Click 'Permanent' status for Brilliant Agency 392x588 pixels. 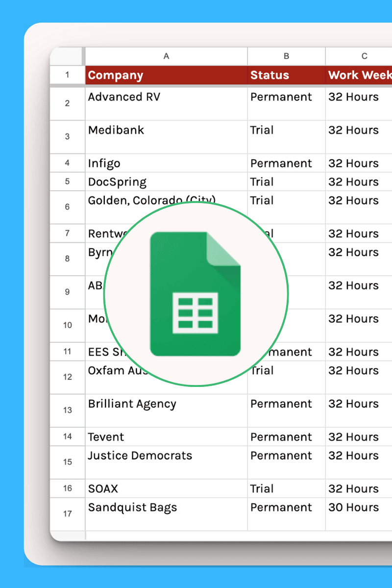pyautogui.click(x=286, y=410)
